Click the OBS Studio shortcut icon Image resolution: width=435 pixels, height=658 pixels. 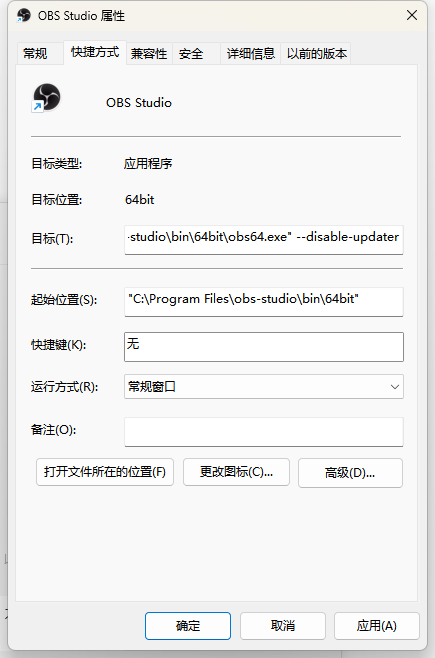[46, 98]
